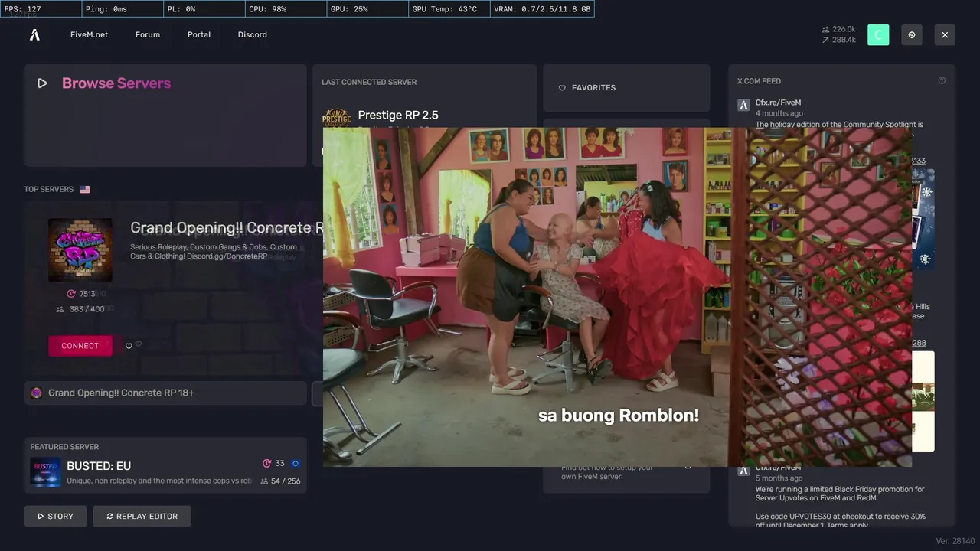Click the players icon next to 383 / 400
Screen dimensions: 980x551
click(60, 309)
